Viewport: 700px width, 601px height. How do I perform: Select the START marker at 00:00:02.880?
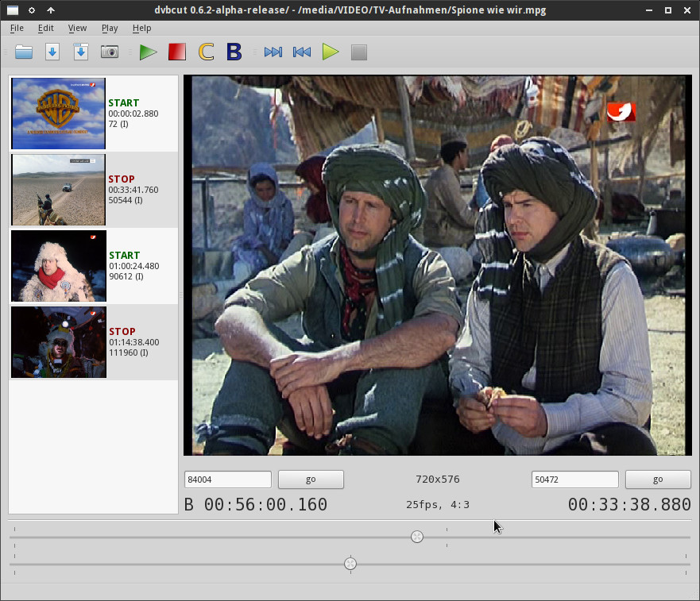tap(94, 114)
